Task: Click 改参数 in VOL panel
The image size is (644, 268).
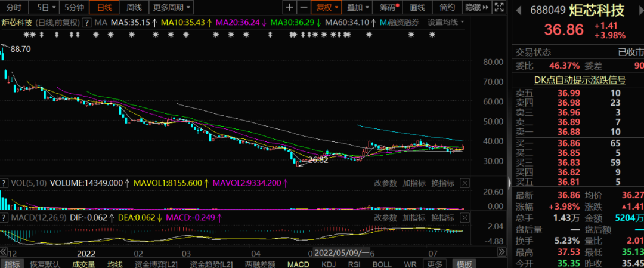Action: tap(386, 183)
